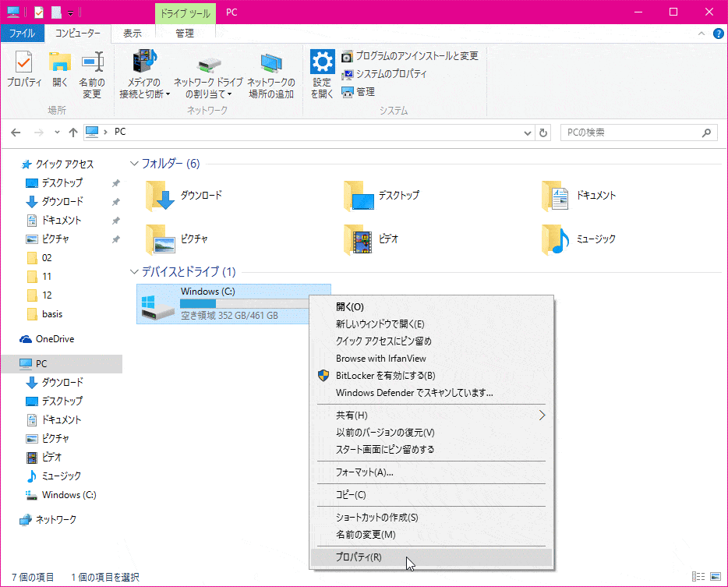Open the recent locations dropdown
728x587 pixels.
click(57, 133)
